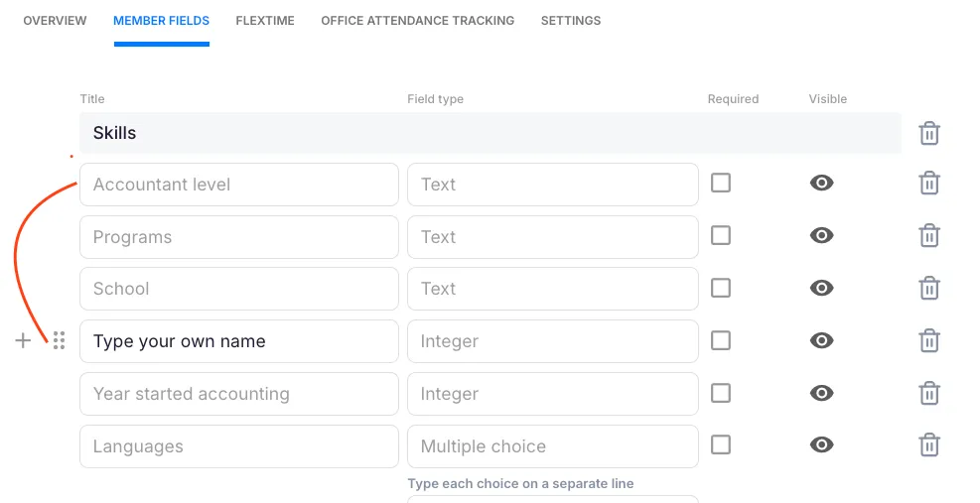Change the Text field type for Accountant level
Screen dimensions: 980x503
coord(552,185)
